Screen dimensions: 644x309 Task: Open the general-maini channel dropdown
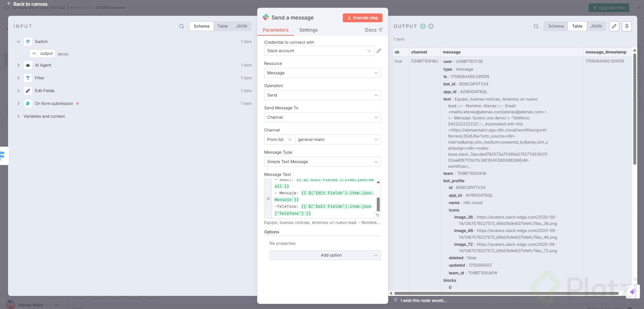click(338, 140)
